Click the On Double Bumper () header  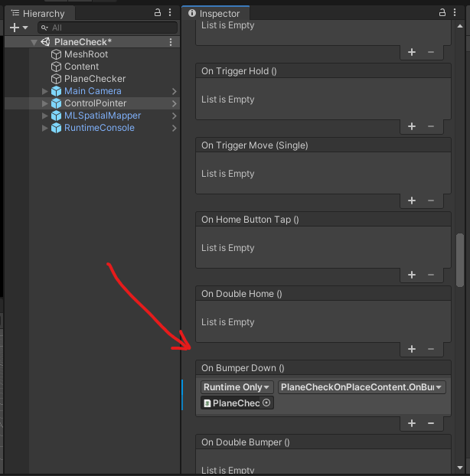click(x=323, y=442)
